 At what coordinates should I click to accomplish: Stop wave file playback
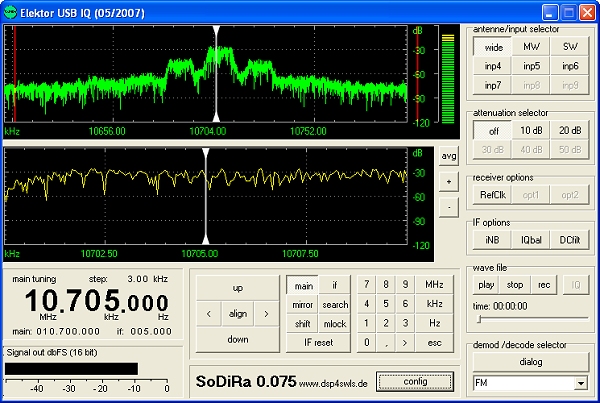[x=515, y=285]
